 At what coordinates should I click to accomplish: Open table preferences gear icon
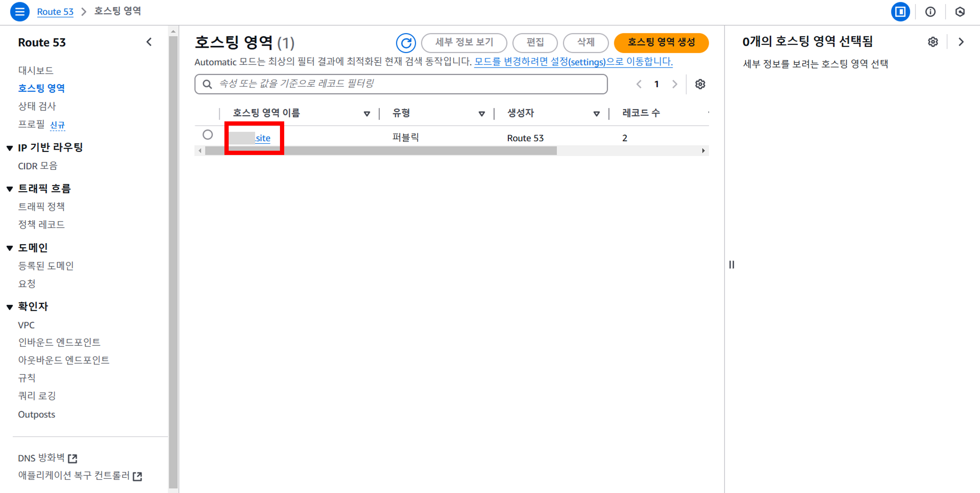[x=700, y=84]
